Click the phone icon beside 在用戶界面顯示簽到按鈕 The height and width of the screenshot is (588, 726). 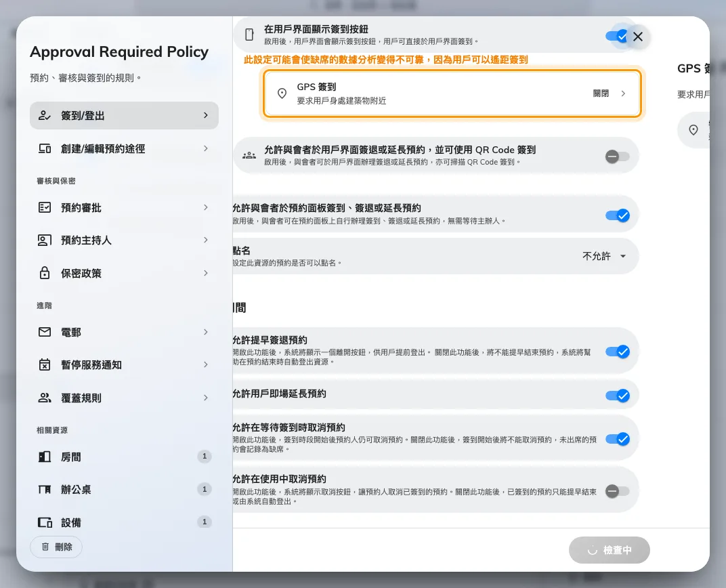coord(249,35)
